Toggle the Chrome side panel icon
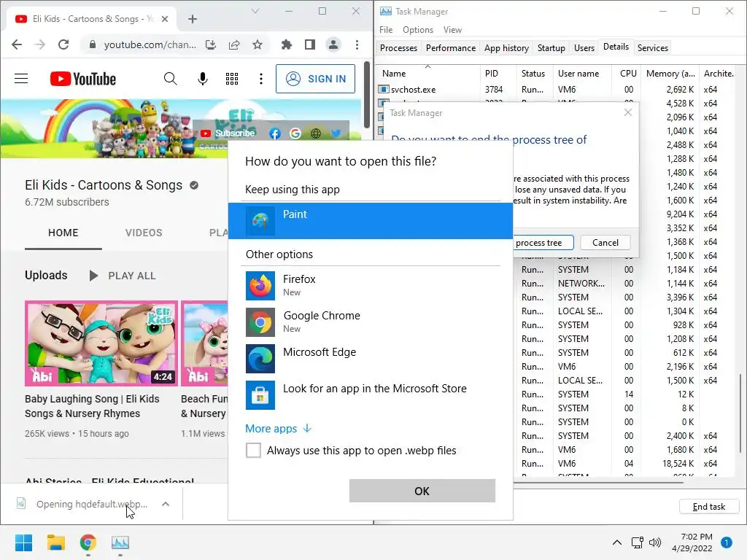747x560 pixels. point(309,44)
